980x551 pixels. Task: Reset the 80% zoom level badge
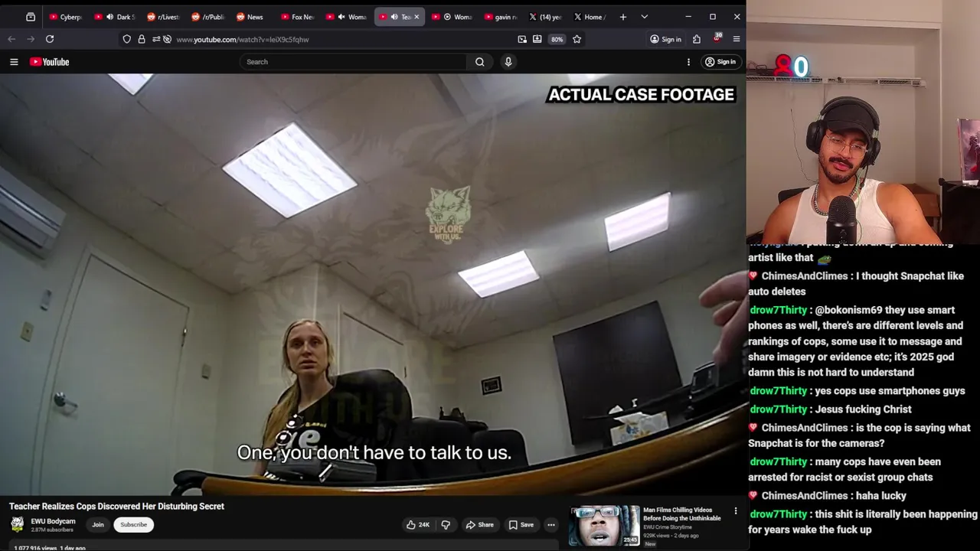click(x=557, y=39)
